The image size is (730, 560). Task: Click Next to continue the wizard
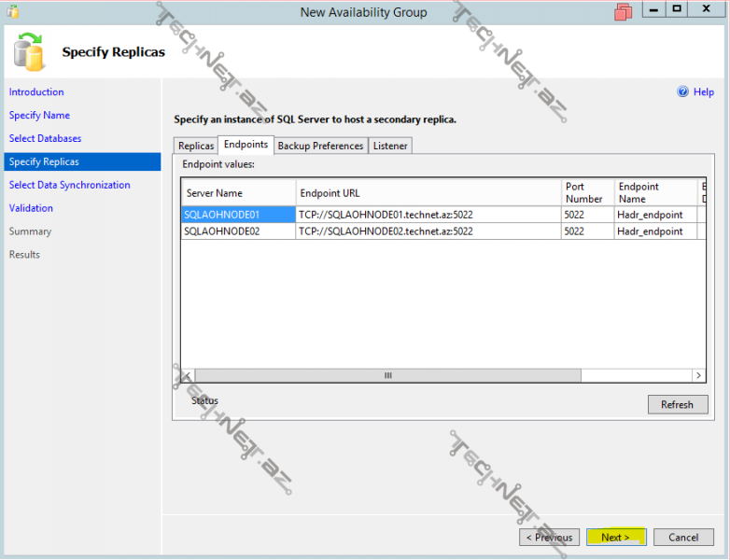tap(615, 538)
